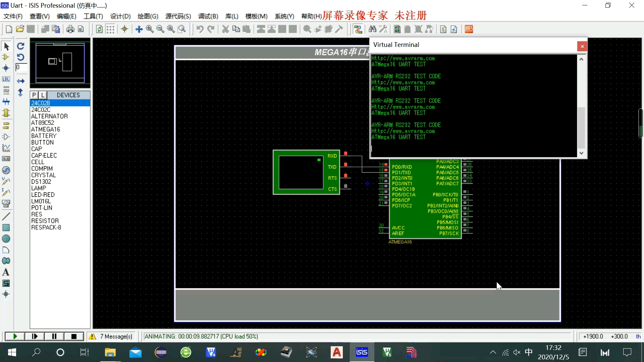
Task: Select the Component mode tool
Action: click(6, 57)
